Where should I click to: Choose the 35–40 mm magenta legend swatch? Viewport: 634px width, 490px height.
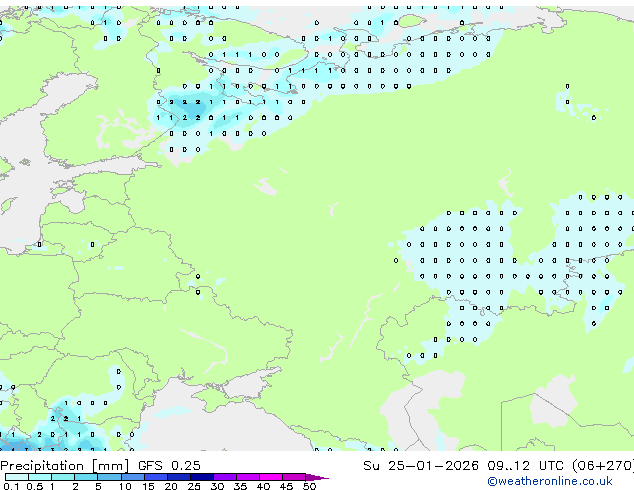(248, 477)
